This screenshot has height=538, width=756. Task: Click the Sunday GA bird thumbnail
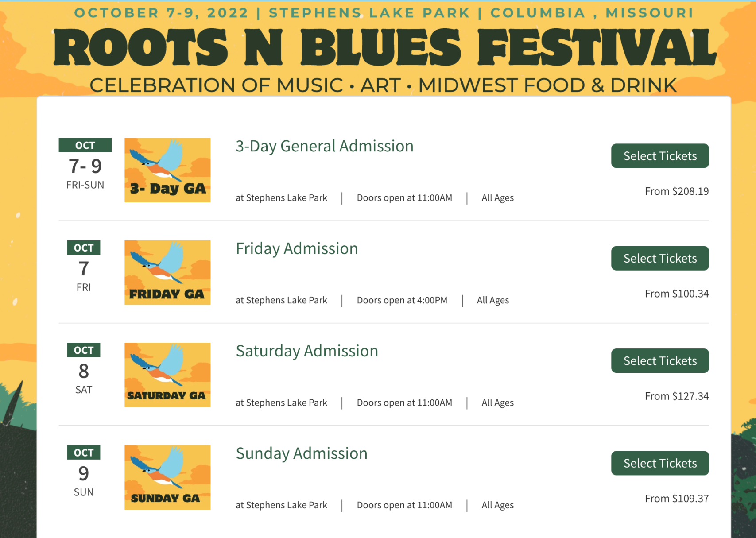167,477
